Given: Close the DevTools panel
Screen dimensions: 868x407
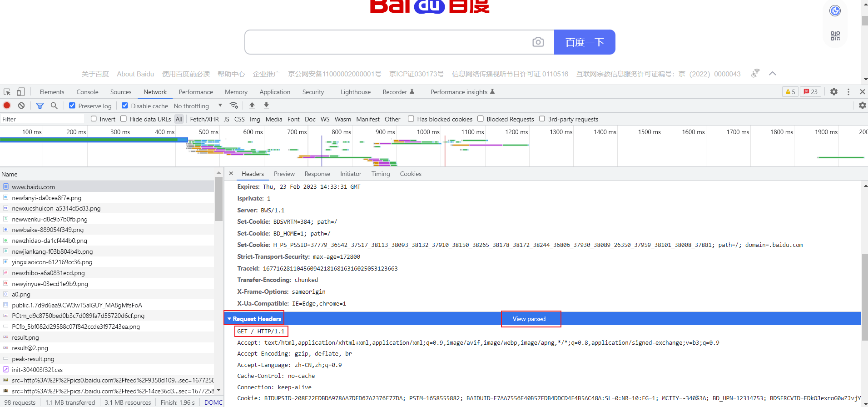Looking at the screenshot, I should [863, 92].
